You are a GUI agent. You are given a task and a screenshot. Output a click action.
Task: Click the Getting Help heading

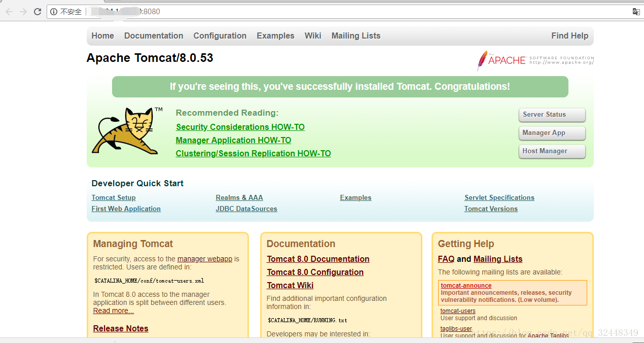[x=466, y=244]
